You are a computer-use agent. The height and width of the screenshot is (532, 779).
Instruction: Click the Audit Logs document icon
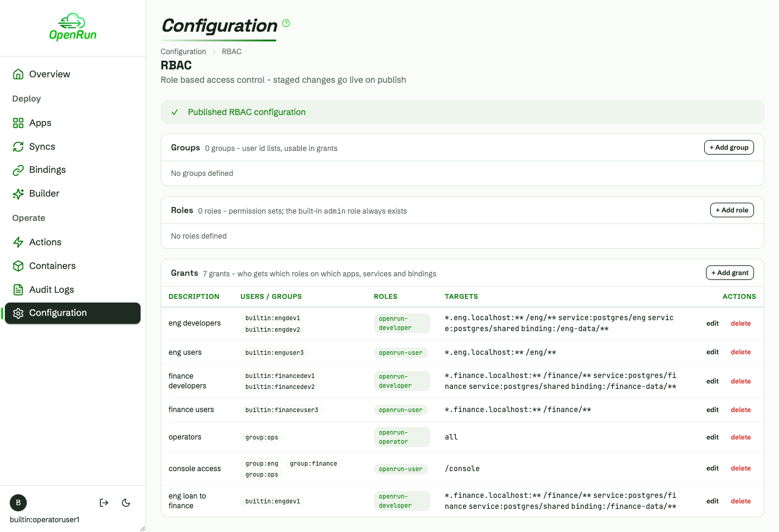[x=18, y=290]
